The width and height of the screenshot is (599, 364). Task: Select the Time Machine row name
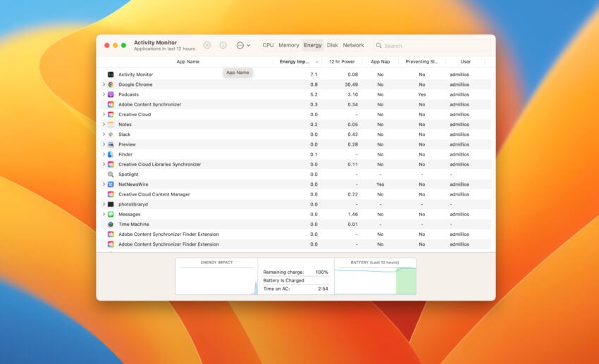tap(134, 225)
